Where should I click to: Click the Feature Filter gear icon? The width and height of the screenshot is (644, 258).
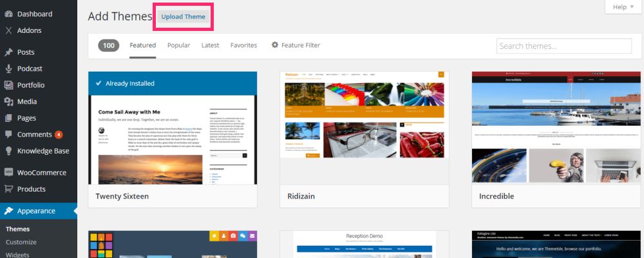(x=275, y=45)
